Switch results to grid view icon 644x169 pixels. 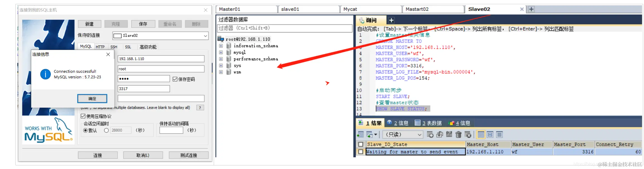481,135
